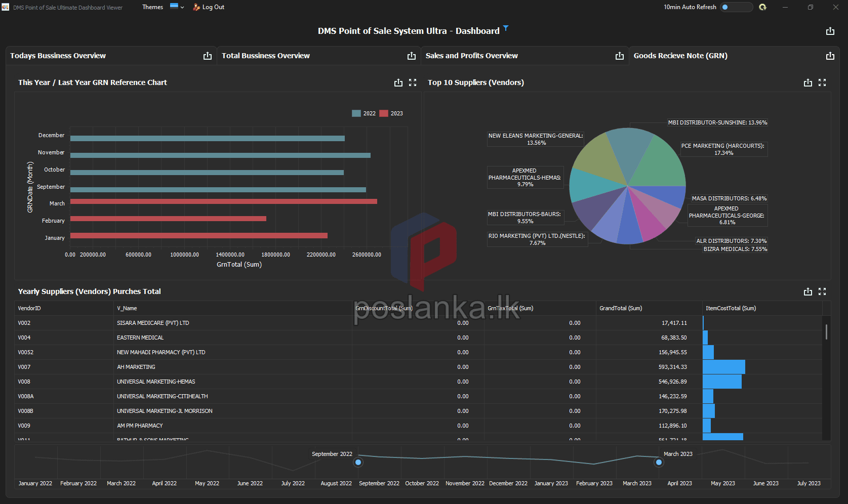
Task: Click export icon on Sales and Profits Overview tab
Action: click(620, 56)
